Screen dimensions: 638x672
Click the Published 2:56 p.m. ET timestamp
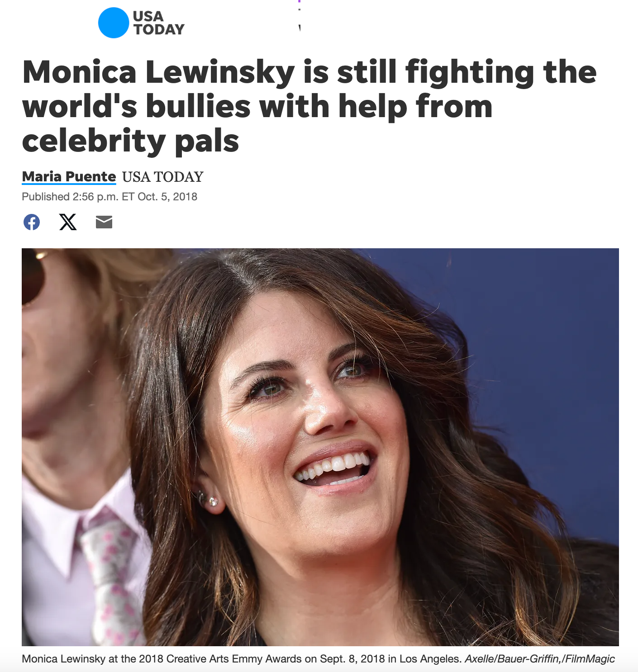(x=110, y=197)
